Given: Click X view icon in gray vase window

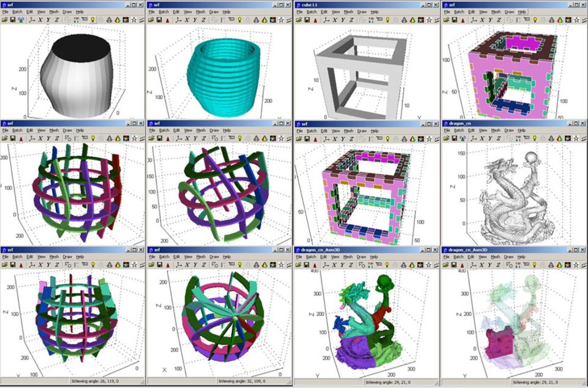Looking at the screenshot, I should click(40, 19).
